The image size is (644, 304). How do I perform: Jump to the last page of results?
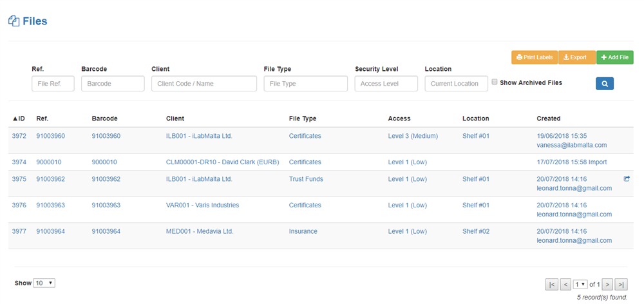(621, 284)
